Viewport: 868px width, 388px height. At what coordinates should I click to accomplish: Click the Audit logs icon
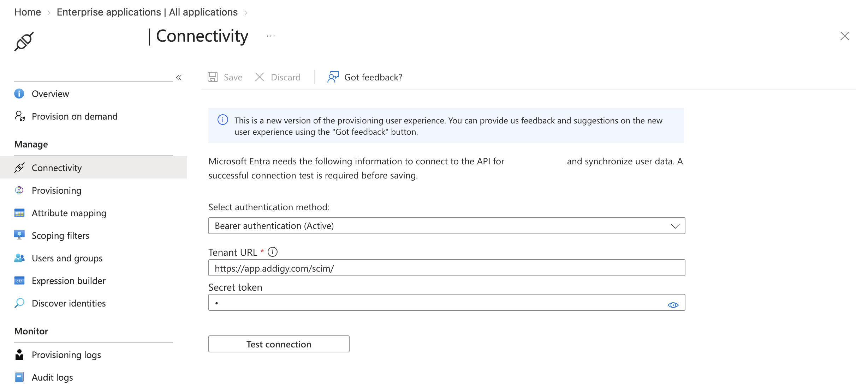coord(19,377)
